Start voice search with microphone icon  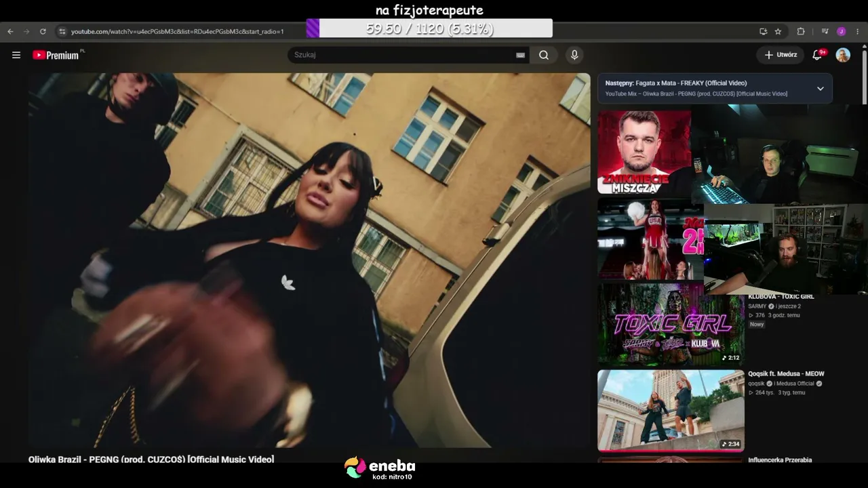pos(574,55)
